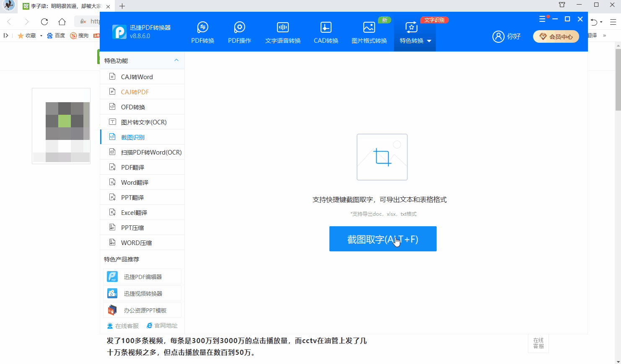Click the 办公资源PPT模板 entry

click(x=142, y=310)
